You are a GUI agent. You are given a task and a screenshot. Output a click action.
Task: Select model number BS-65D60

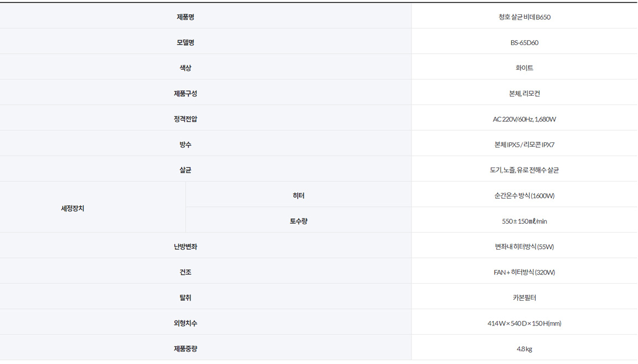[524, 42]
